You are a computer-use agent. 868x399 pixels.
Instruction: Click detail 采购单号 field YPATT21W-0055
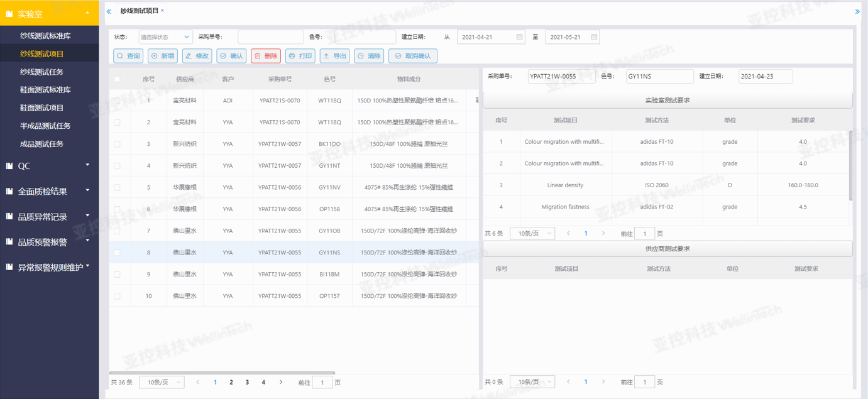(x=562, y=76)
